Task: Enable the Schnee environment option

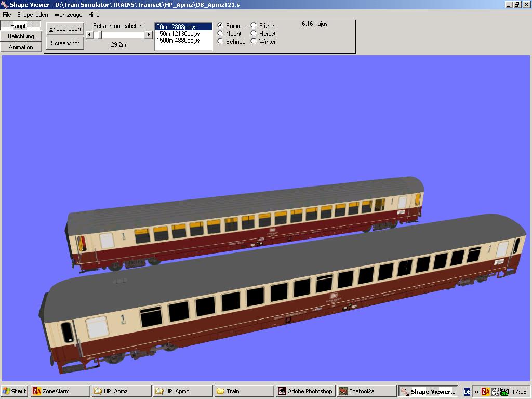Action: click(x=220, y=41)
